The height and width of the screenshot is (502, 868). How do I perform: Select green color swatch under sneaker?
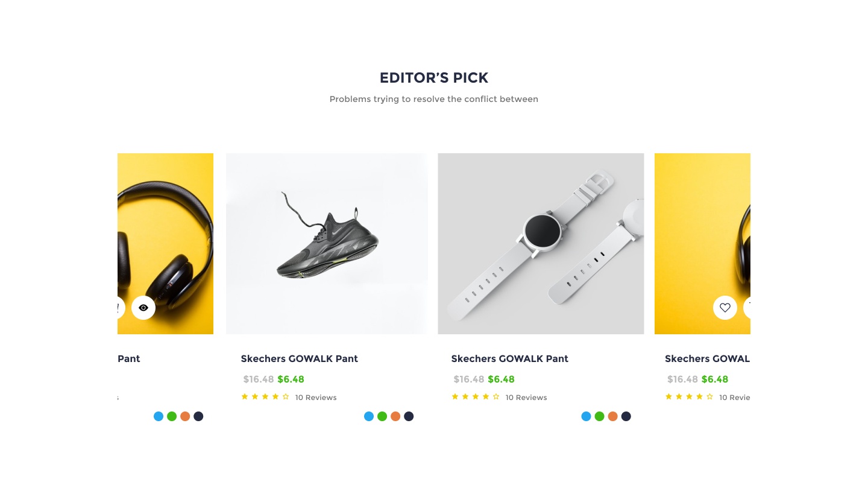tap(382, 416)
